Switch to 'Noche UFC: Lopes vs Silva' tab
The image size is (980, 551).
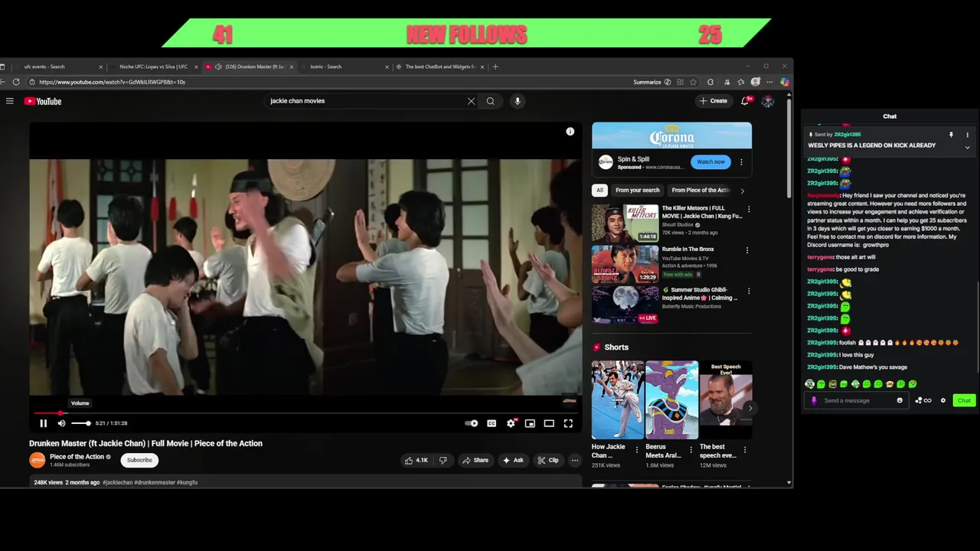coord(153,67)
